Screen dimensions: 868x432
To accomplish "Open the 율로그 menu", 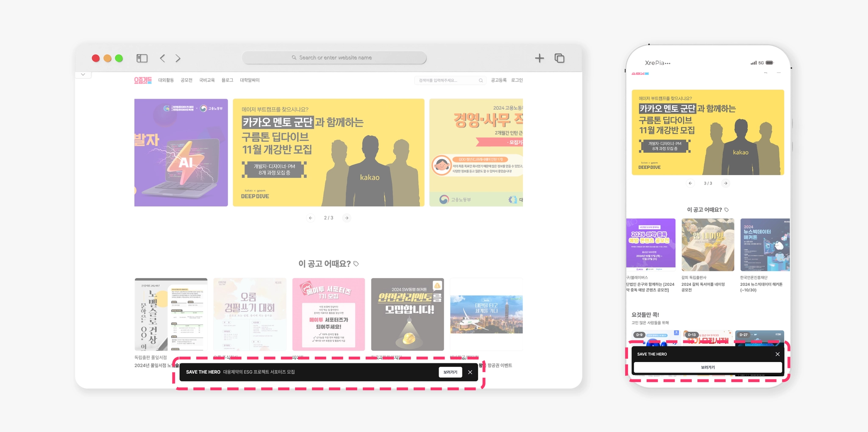I will [227, 80].
